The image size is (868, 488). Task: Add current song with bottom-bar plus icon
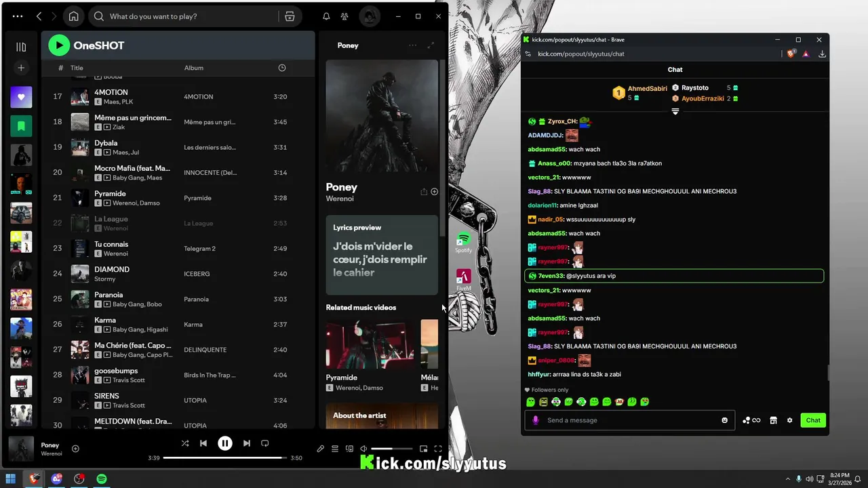(75, 449)
